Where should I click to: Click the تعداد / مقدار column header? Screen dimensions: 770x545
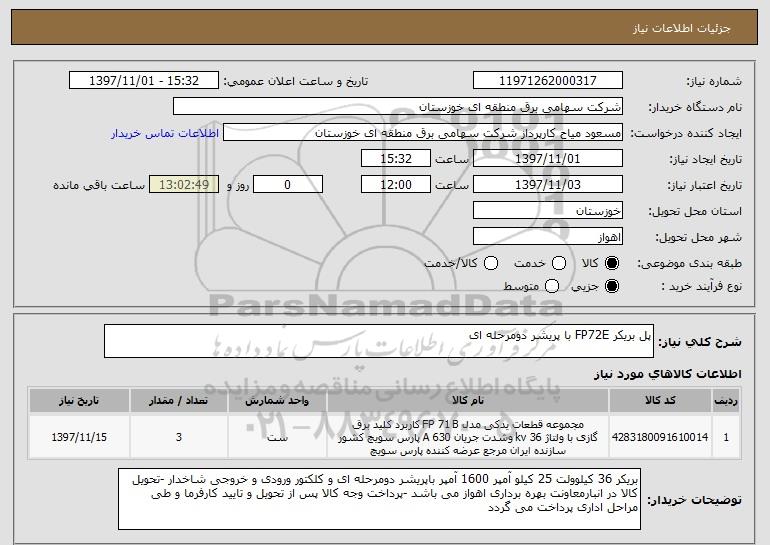[x=179, y=401]
